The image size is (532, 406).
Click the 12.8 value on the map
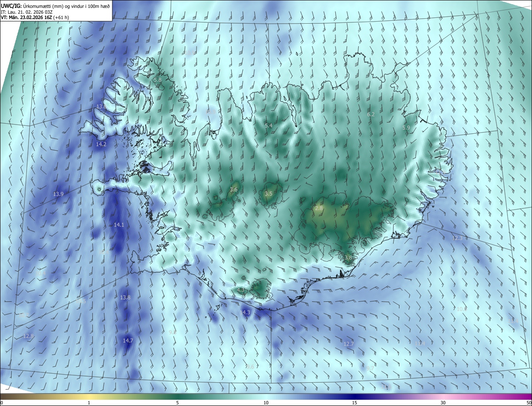coord(28,336)
